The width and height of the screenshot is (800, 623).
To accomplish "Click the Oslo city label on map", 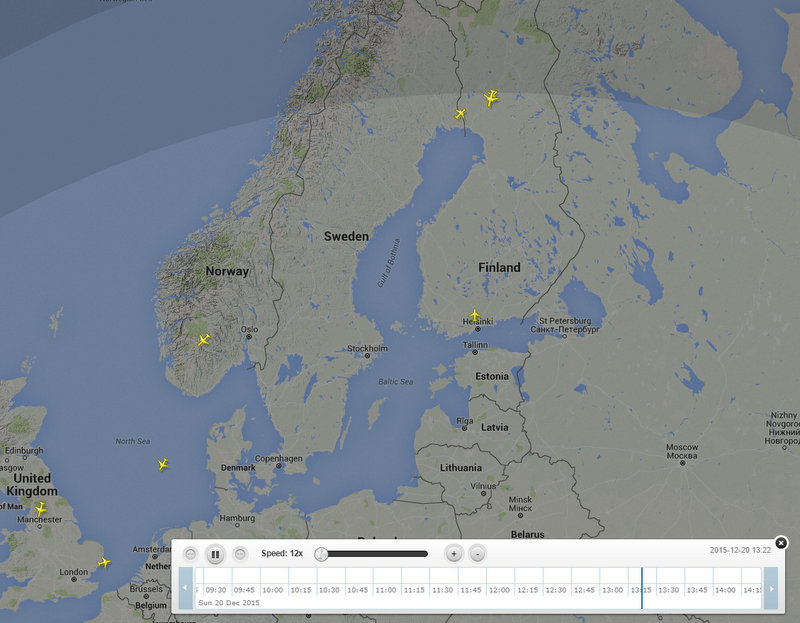I will click(249, 330).
